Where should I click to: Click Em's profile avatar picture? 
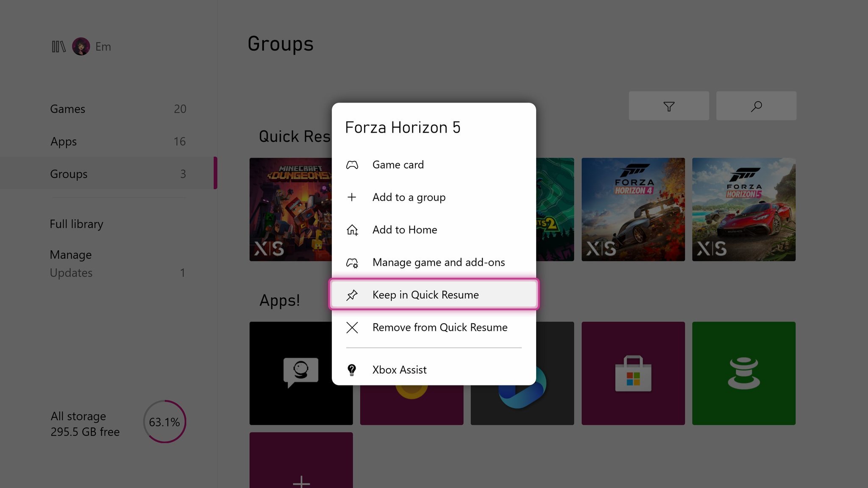81,47
